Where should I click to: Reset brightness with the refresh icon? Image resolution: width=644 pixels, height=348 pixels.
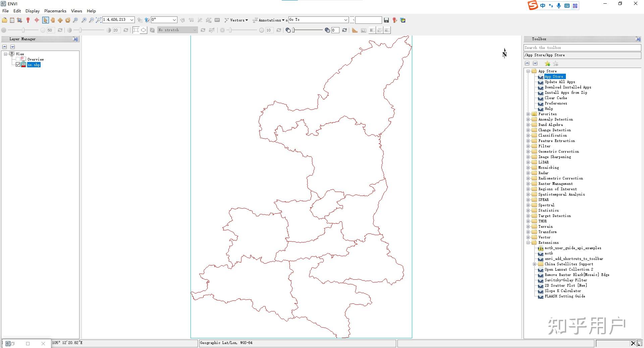60,30
